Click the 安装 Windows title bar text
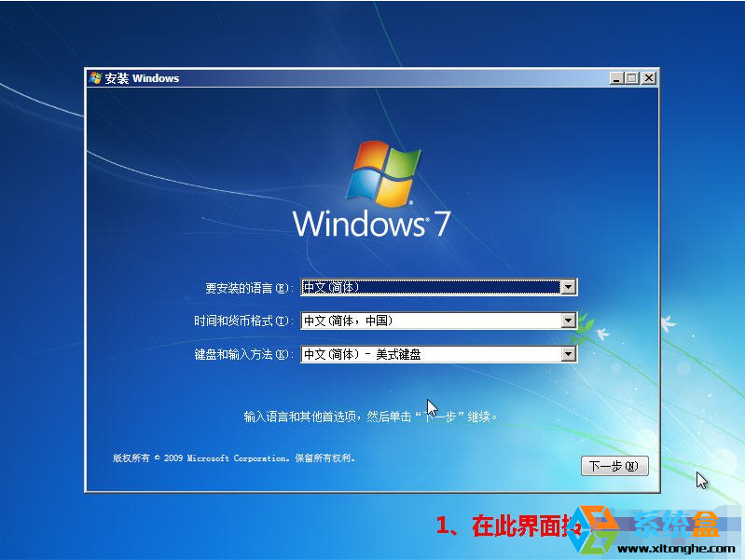 (x=142, y=78)
